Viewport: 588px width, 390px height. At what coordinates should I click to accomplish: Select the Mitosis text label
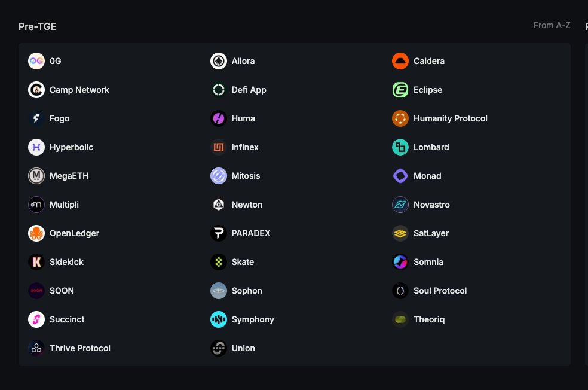click(246, 176)
